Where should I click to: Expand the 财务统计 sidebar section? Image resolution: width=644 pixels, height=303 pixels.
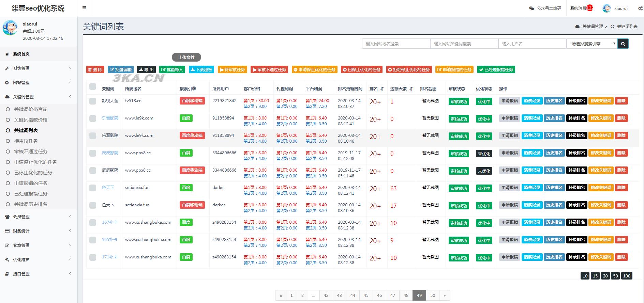[x=38, y=231]
